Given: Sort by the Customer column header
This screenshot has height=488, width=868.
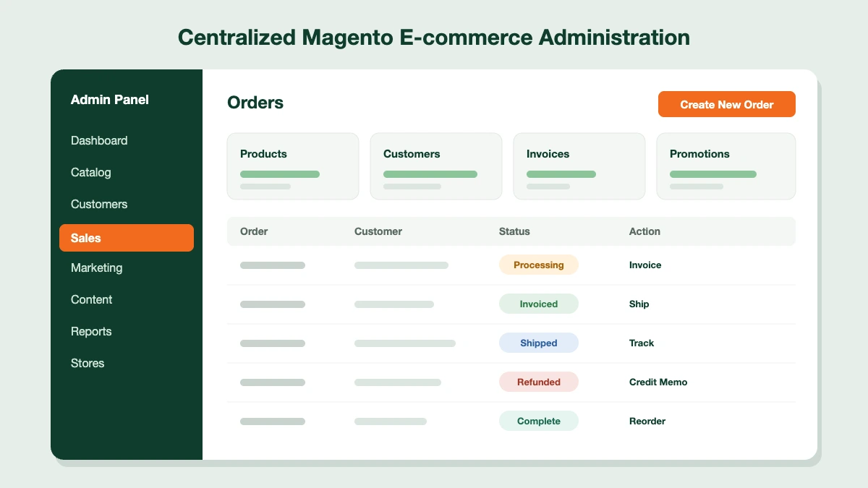Looking at the screenshot, I should (378, 231).
